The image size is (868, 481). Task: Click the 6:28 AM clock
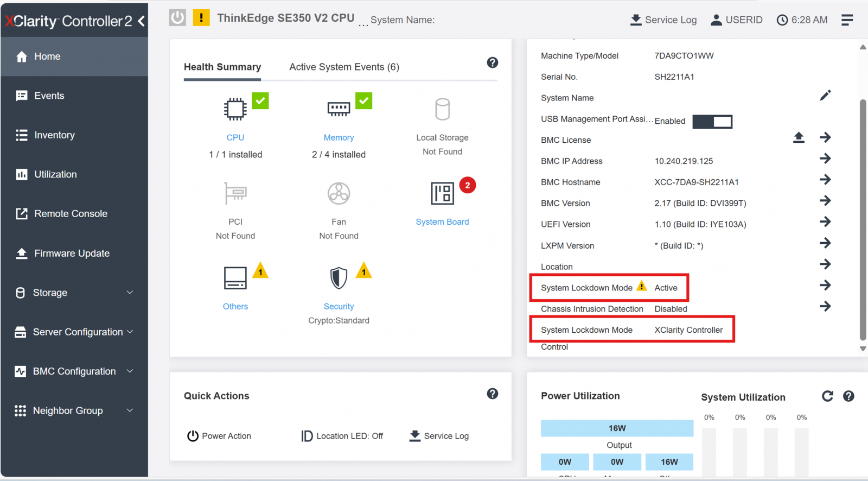[x=802, y=20]
